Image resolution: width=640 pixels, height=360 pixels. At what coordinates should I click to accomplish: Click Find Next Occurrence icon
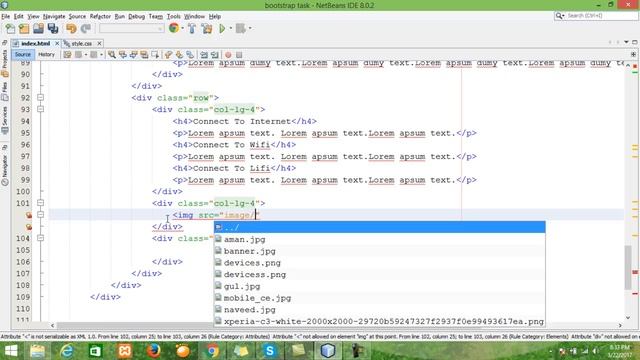point(133,55)
